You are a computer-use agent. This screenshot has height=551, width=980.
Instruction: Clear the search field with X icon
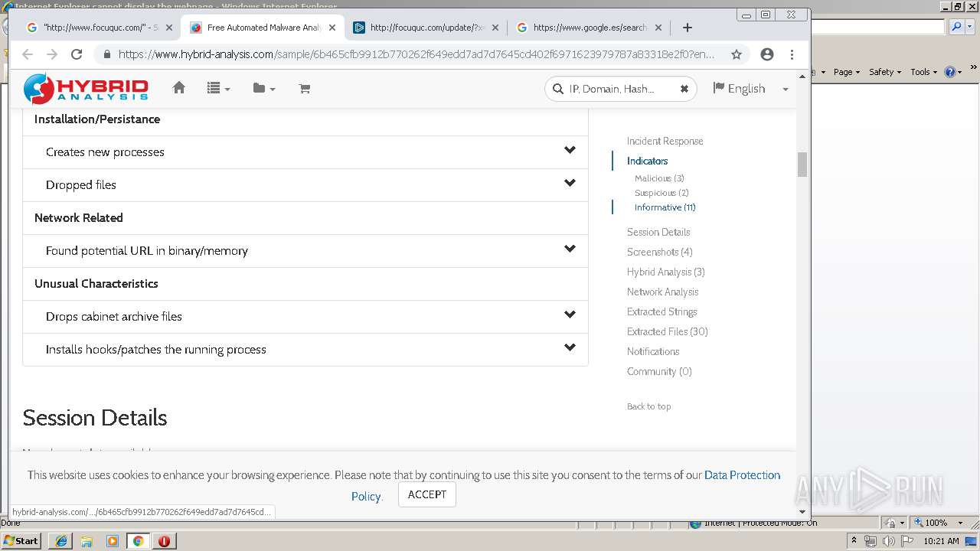tap(684, 89)
